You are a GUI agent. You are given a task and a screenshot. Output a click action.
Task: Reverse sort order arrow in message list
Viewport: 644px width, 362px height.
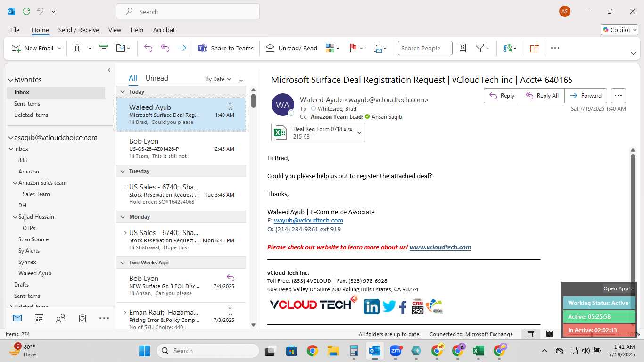coord(241,79)
